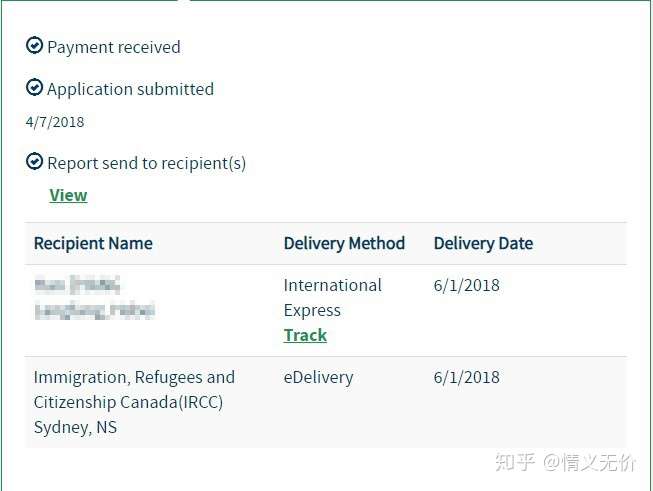Image resolution: width=653 pixels, height=491 pixels.
Task: Click the Recipient Name column header
Action: pos(93,244)
